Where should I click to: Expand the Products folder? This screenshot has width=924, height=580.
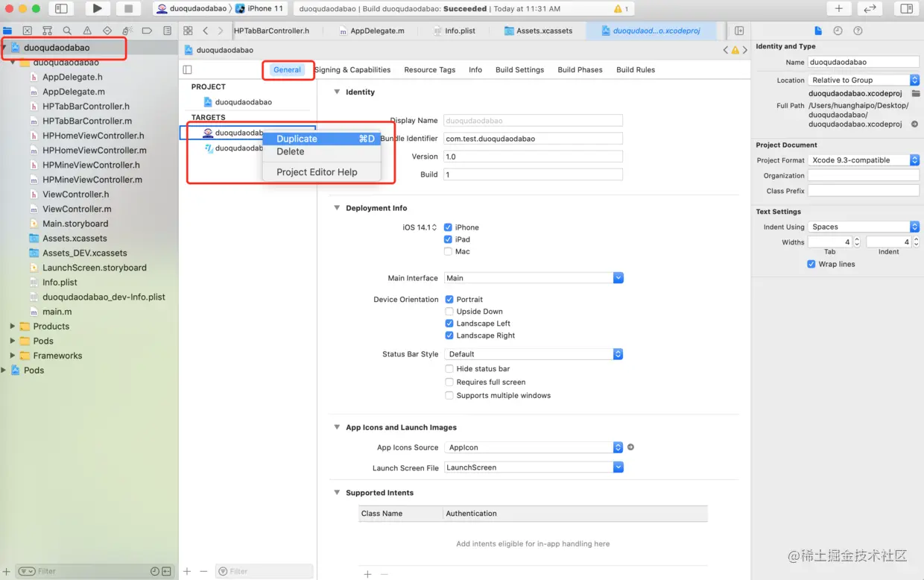click(x=12, y=327)
